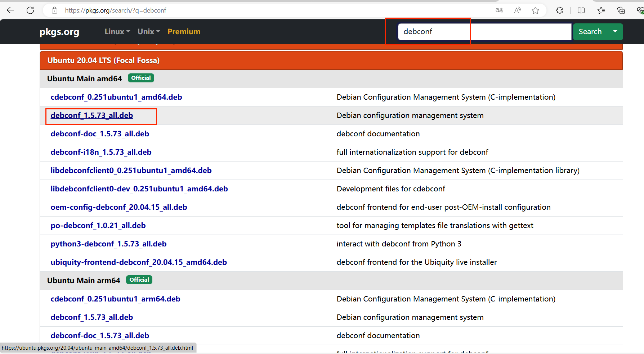Add page to favorites star icon
This screenshot has height=354, width=644.
coord(536,10)
